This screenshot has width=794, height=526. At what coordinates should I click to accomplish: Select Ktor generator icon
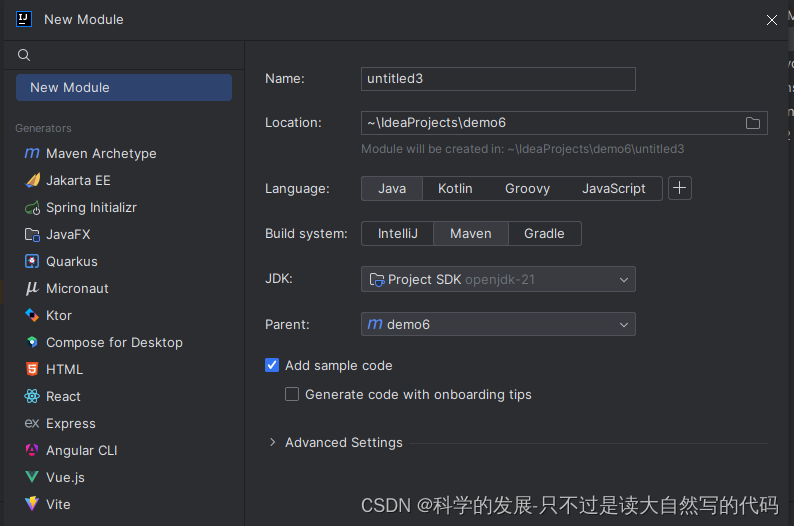[32, 315]
